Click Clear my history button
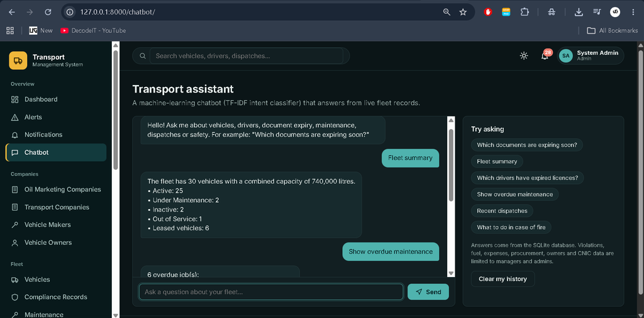Image resolution: width=644 pixels, height=318 pixels. [x=502, y=279]
